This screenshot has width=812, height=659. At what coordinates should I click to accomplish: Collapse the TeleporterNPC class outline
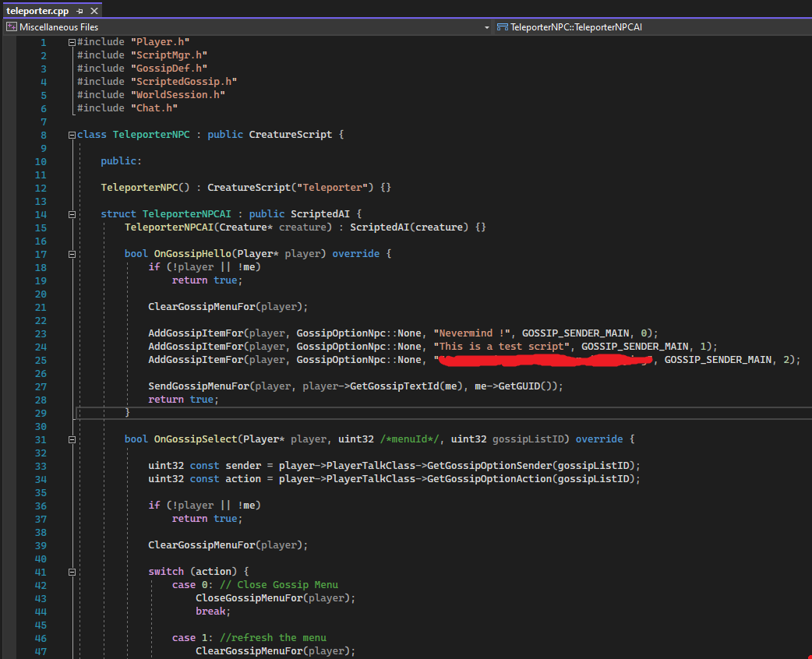tap(72, 135)
